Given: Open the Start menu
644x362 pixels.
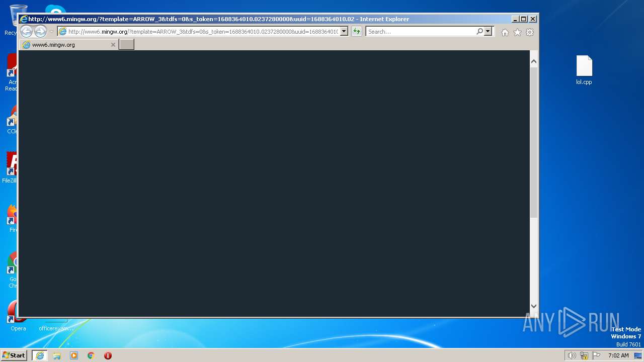Looking at the screenshot, I should coord(14,355).
